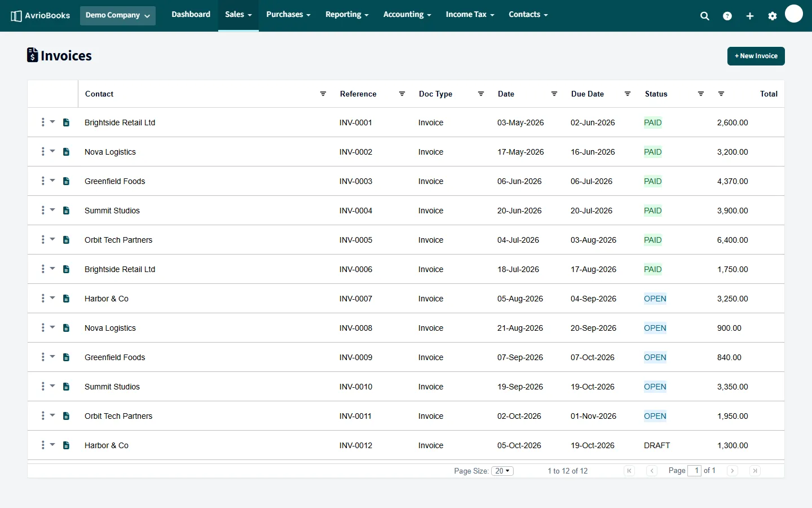Click the Reference column filter icon
Image resolution: width=812 pixels, height=508 pixels.
(402, 94)
